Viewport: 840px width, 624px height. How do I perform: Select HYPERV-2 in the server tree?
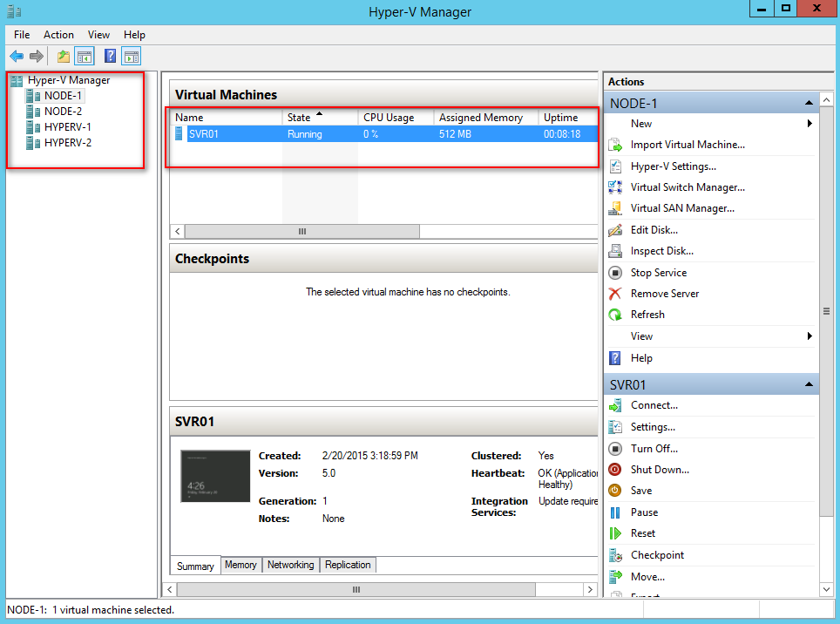(67, 142)
